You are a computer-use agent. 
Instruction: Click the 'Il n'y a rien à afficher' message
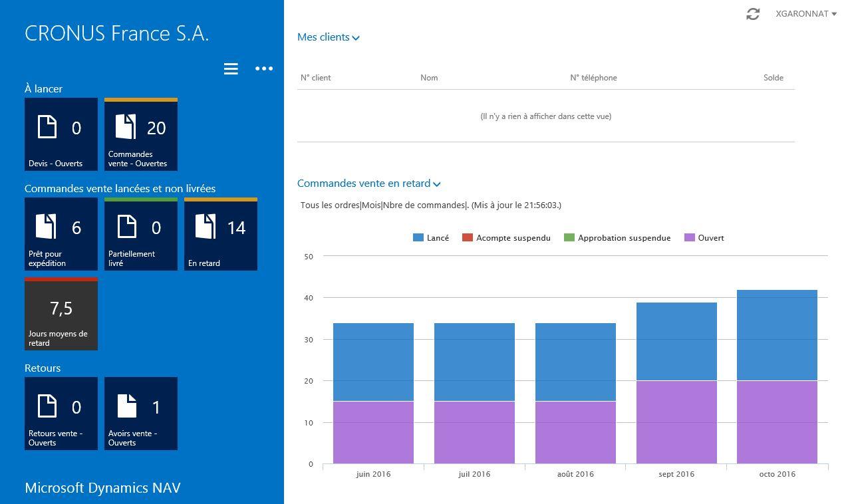(546, 116)
